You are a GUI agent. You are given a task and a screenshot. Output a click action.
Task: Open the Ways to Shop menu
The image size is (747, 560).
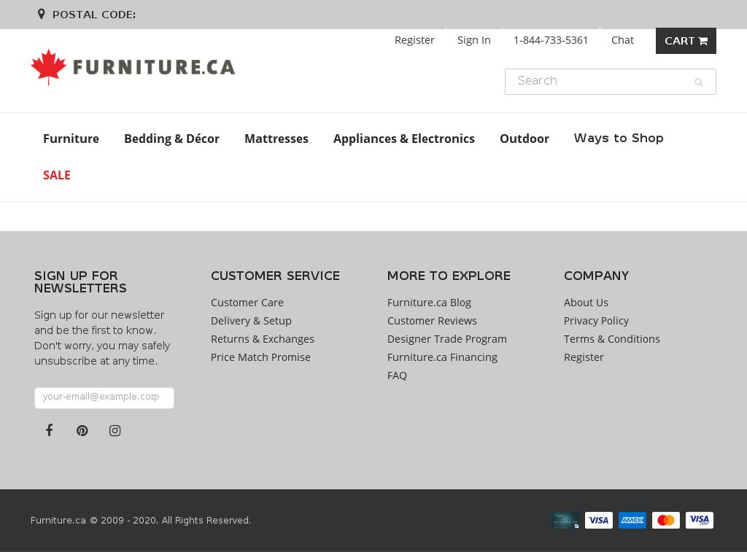point(618,139)
